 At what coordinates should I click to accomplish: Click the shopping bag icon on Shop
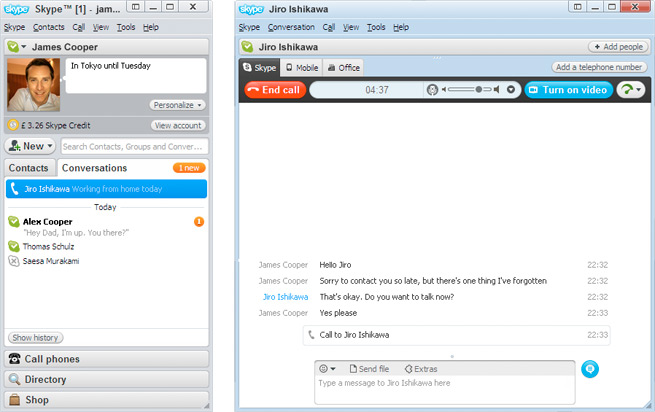tap(15, 399)
